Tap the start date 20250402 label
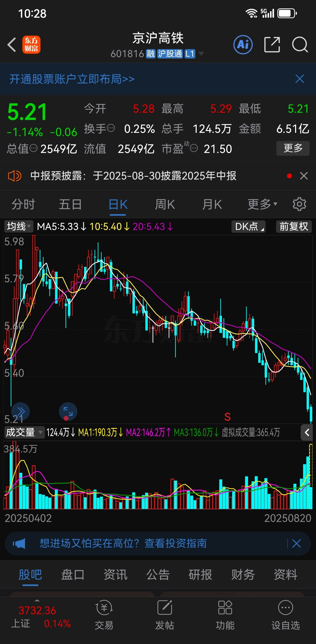Viewport: 316px width, 644px height. coord(28,518)
